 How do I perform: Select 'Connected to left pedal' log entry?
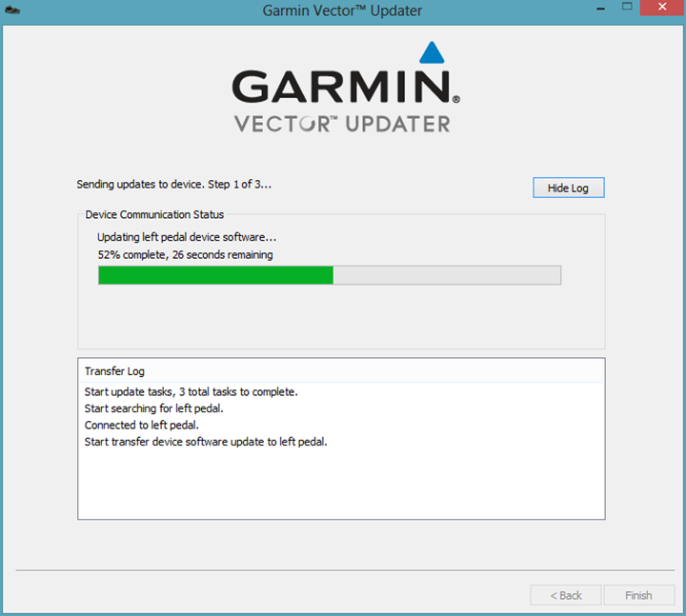click(x=141, y=425)
